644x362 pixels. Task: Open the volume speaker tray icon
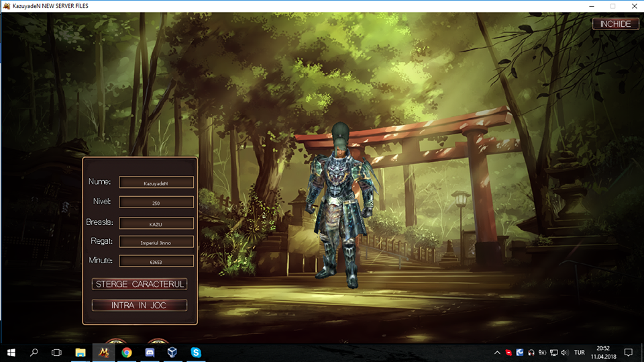click(565, 353)
